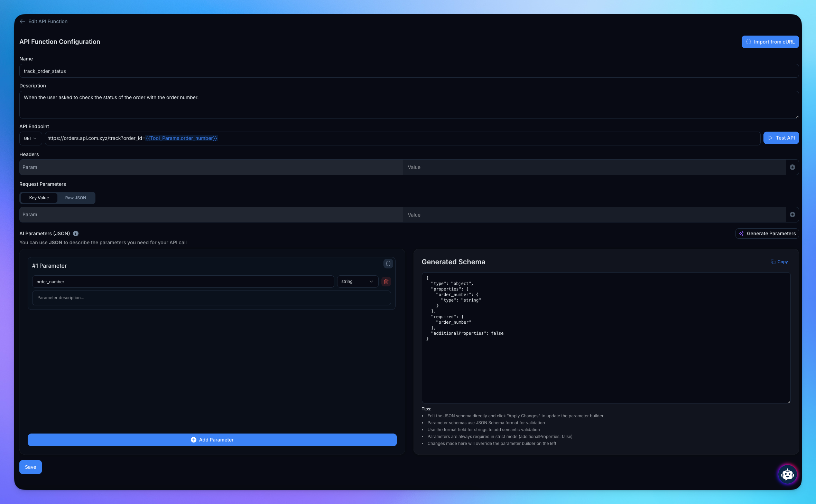Open the GET method dropdown
816x504 pixels.
tap(30, 138)
